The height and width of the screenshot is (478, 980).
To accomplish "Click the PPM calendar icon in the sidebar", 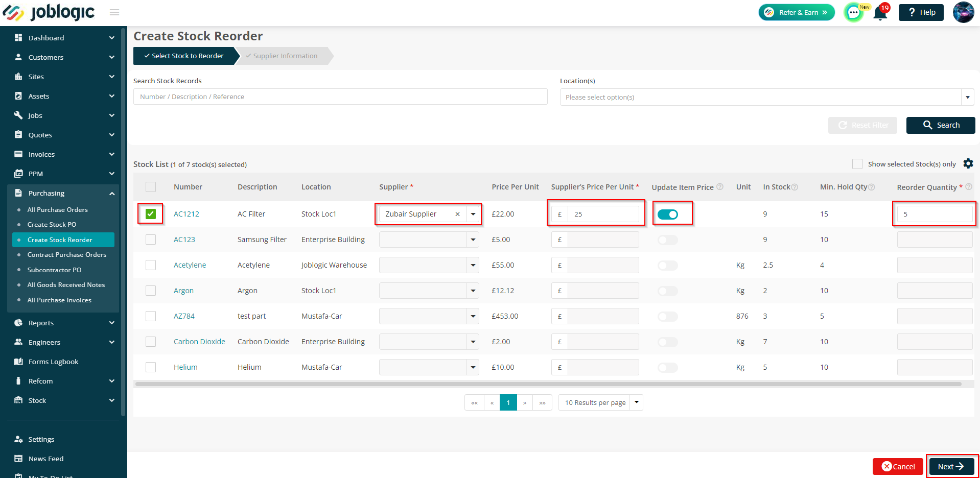I will click(18, 174).
